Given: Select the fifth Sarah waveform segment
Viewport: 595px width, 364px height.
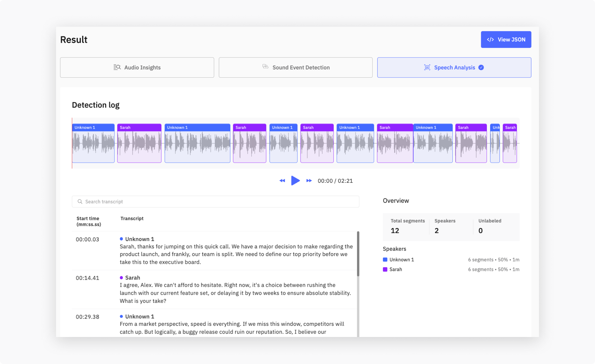Looking at the screenshot, I should (x=471, y=143).
